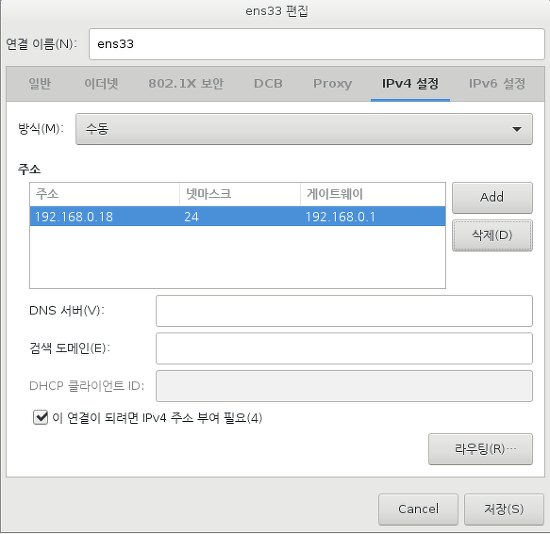Click the 삭제(D) delete button
The image size is (550, 534).
492,235
